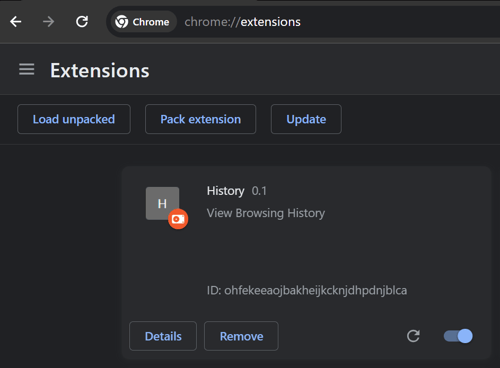Click the Update button
Screen dimensions: 500x368
point(306,119)
